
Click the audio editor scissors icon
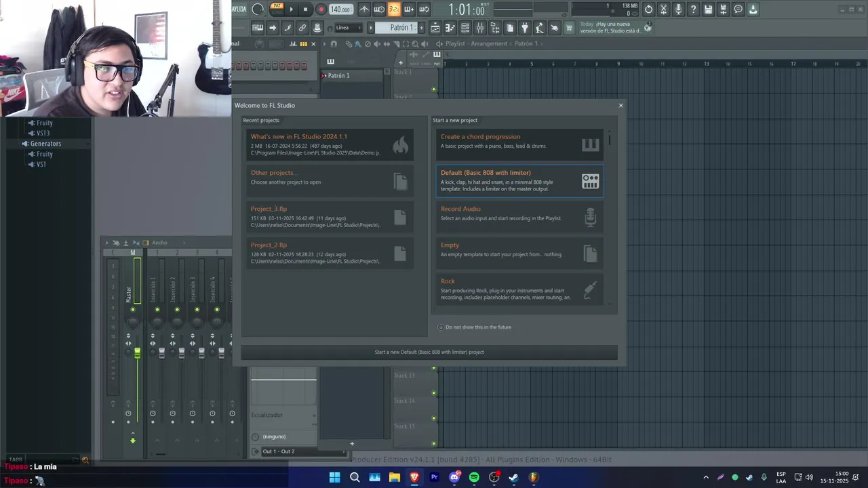(x=664, y=9)
